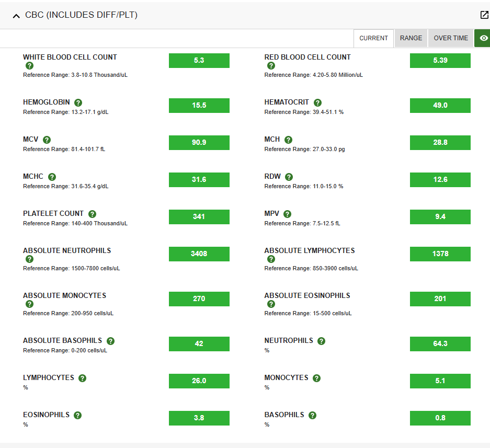Click the MCHC value 31.6
This screenshot has height=448, width=490.
199,180
